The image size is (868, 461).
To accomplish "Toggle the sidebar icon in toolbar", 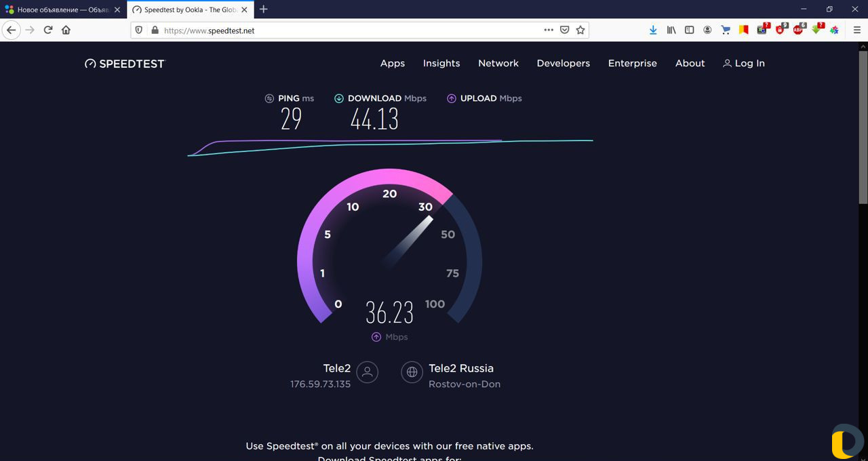I will 689,30.
